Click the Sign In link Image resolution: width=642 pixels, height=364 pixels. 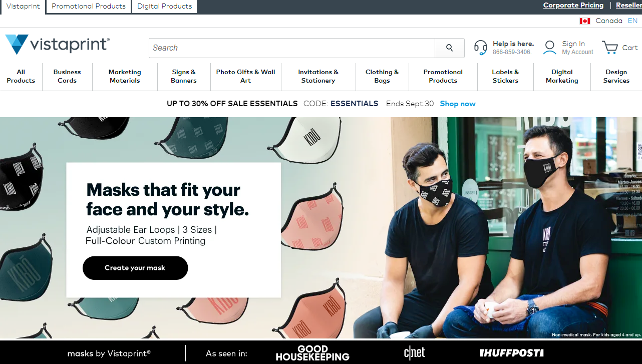click(573, 44)
